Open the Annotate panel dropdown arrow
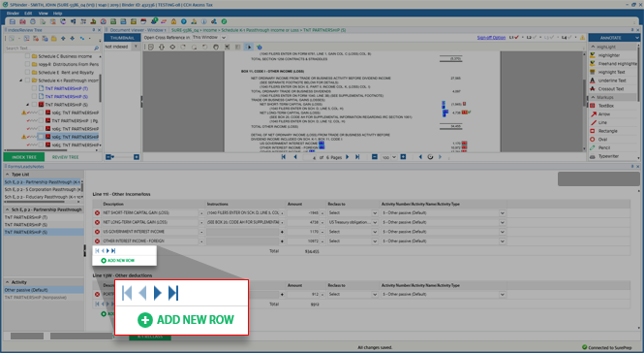The height and width of the screenshot is (353, 644). coord(637,38)
